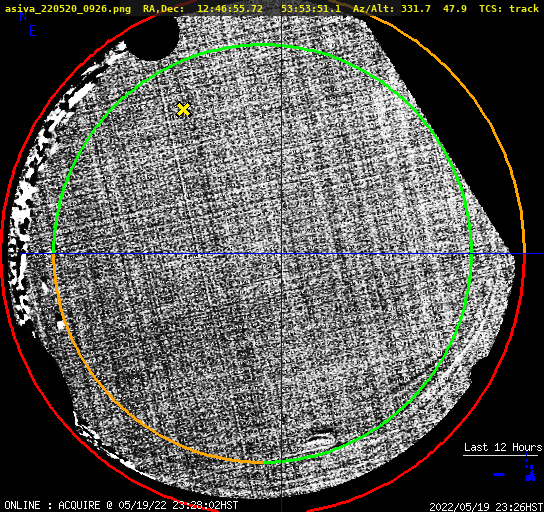The image size is (544, 512).
Task: Click the blue dash in Last 12 Hours plot
Action: tap(499, 474)
